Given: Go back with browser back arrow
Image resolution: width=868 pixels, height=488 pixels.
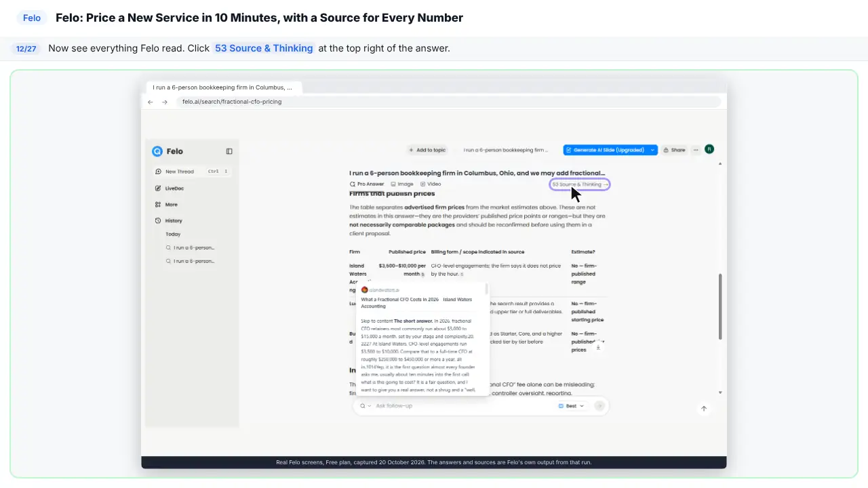Looking at the screenshot, I should point(151,102).
